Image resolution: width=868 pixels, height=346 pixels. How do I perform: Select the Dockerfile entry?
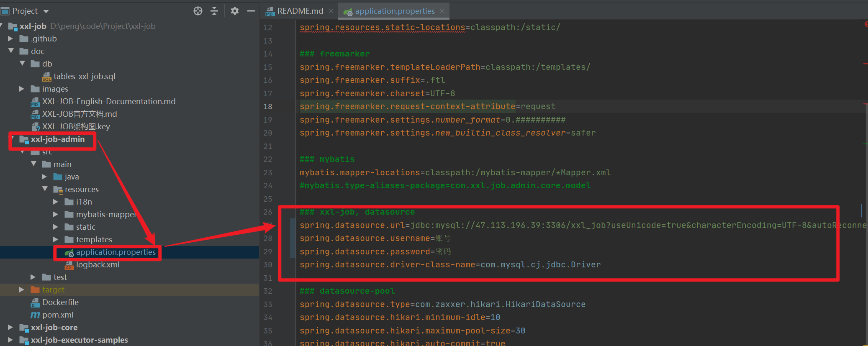click(60, 302)
